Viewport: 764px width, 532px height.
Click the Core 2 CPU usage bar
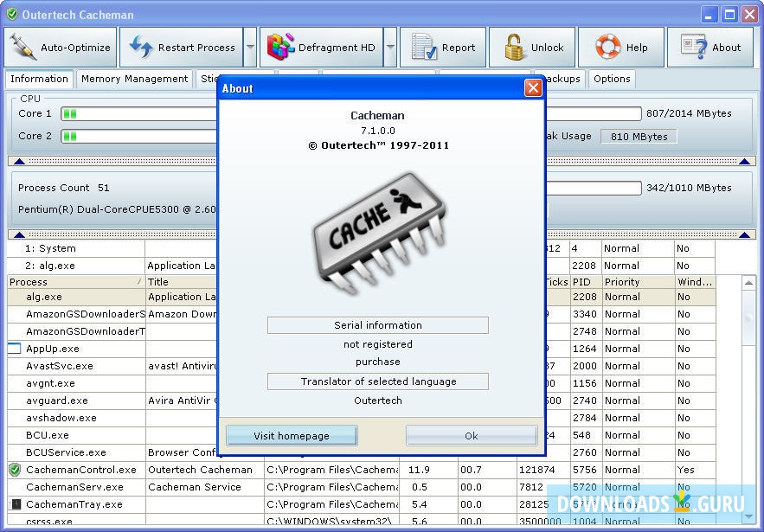[x=138, y=136]
